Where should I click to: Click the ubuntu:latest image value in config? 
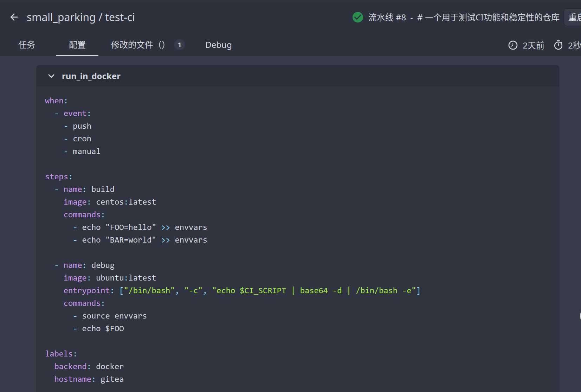point(126,277)
